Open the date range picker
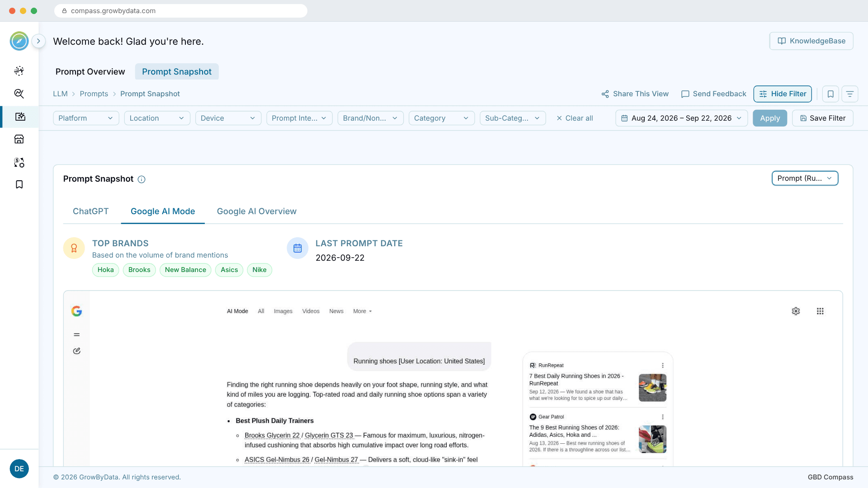The image size is (868, 488). point(681,118)
